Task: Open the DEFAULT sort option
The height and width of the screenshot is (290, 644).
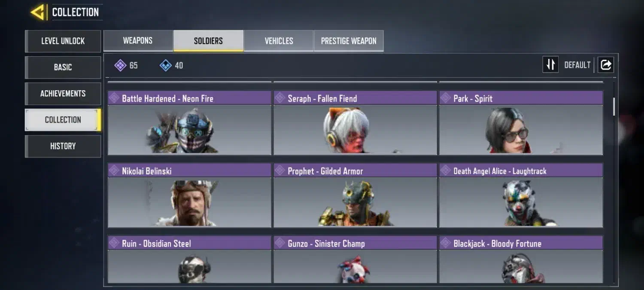Action: [577, 65]
